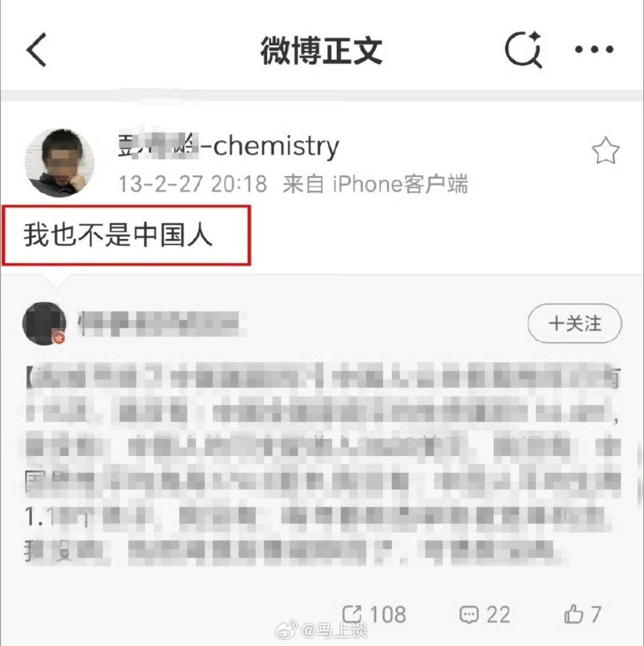Toggle the star favorite icon
644x646 pixels.
coord(605,151)
